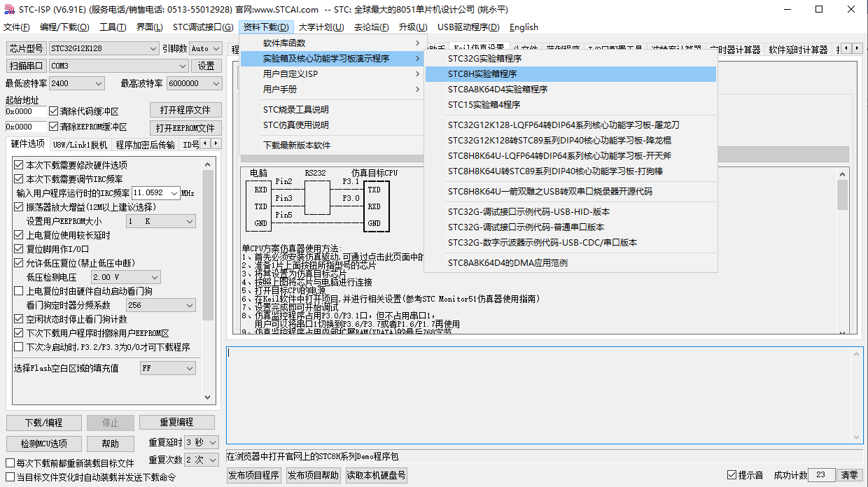Click the 设置 button
Image resolution: width=868 pixels, height=487 pixels.
click(206, 66)
